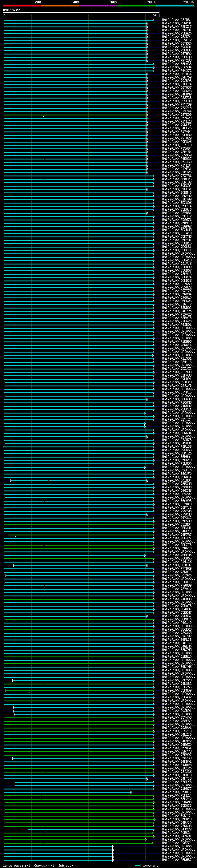197x868 pixels.
Task: Open hit UniRef100_Q7ZYR1
Action: (x=177, y=176)
